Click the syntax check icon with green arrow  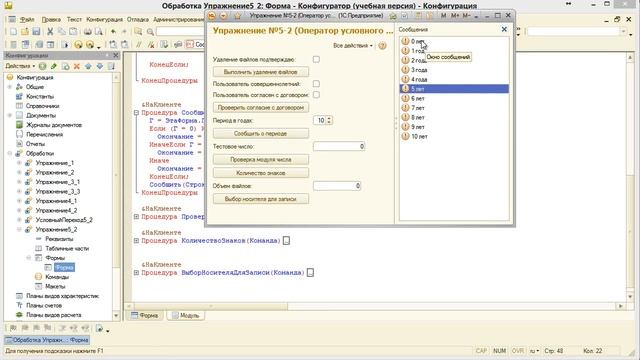164,44
